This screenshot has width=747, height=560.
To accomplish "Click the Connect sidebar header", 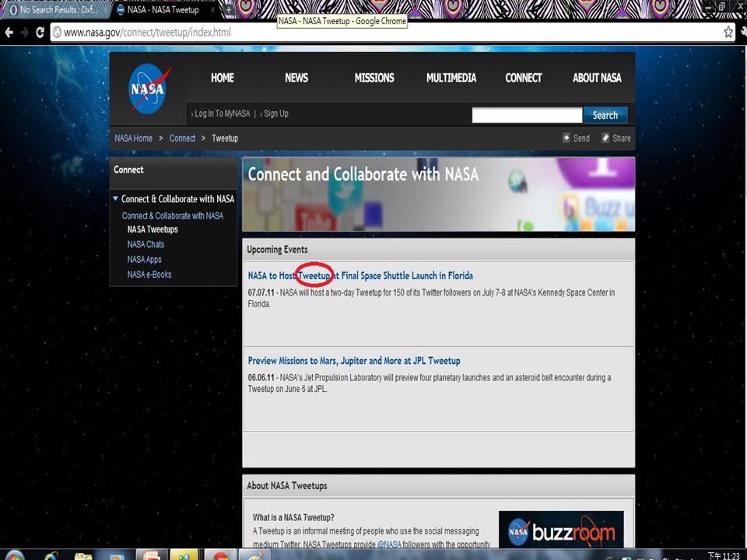I will (x=128, y=170).
